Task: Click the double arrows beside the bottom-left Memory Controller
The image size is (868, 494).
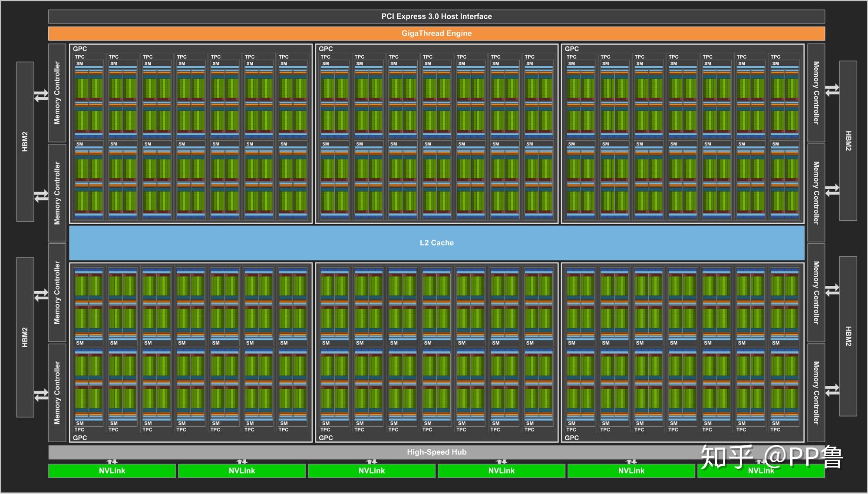Action: pos(41,395)
